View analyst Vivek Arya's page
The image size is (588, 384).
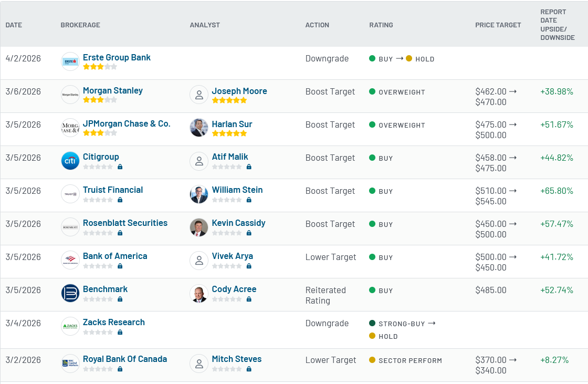233,256
